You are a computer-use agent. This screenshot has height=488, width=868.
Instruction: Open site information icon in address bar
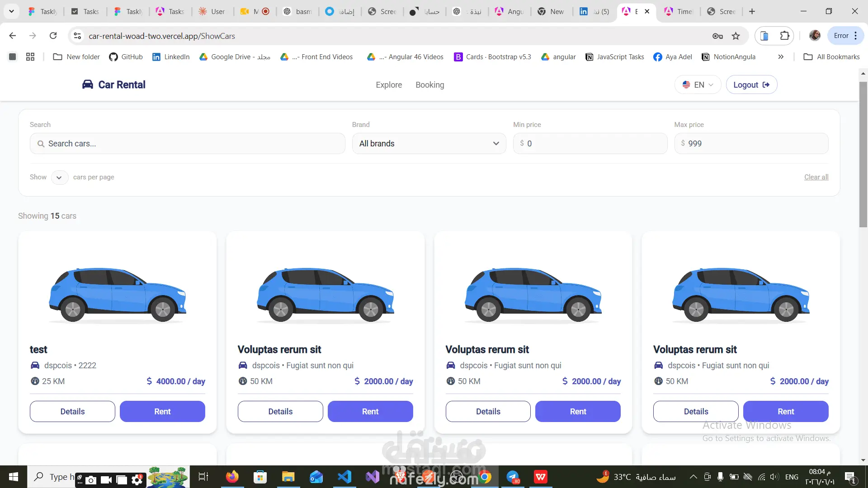coord(78,36)
